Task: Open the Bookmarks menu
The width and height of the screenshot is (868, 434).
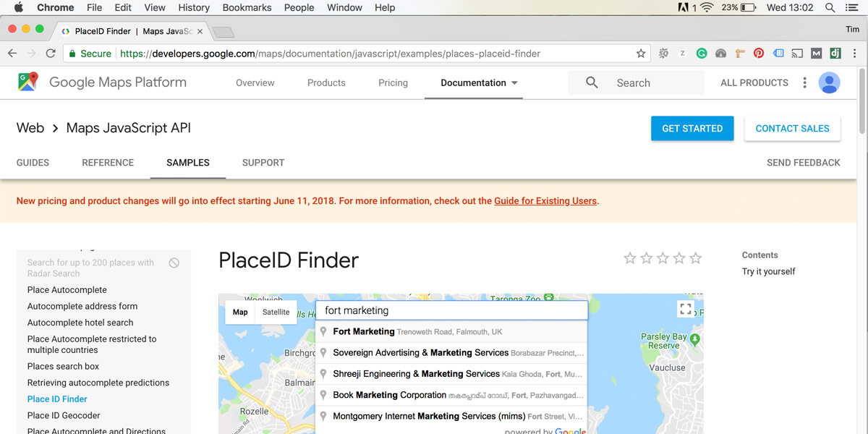Action: pyautogui.click(x=247, y=8)
